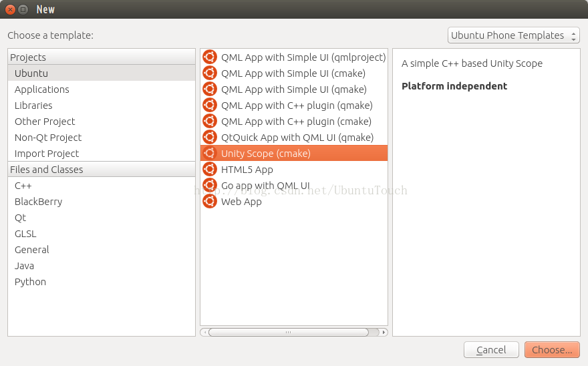The image size is (588, 366).
Task: Select QML App with Simple UI (qmlproject) template
Action: click(294, 57)
